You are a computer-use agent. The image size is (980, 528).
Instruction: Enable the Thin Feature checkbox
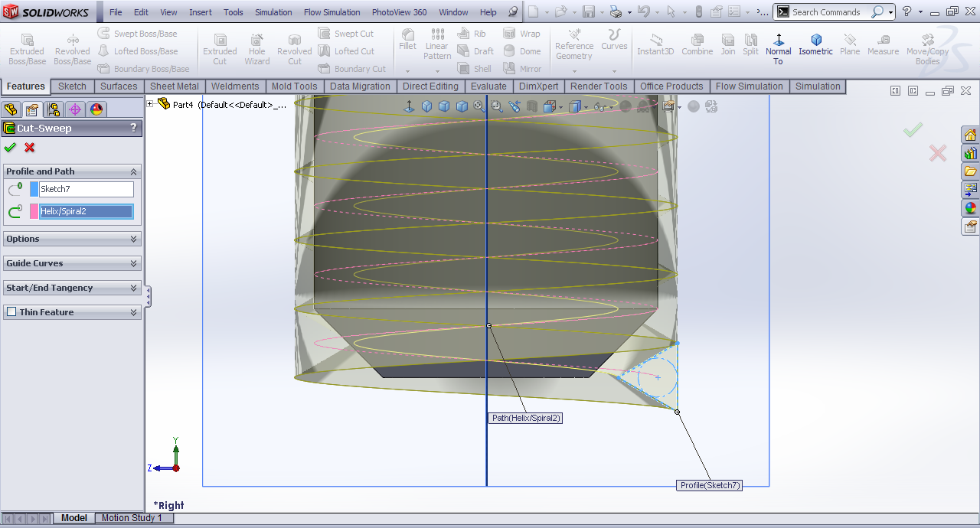(x=11, y=312)
